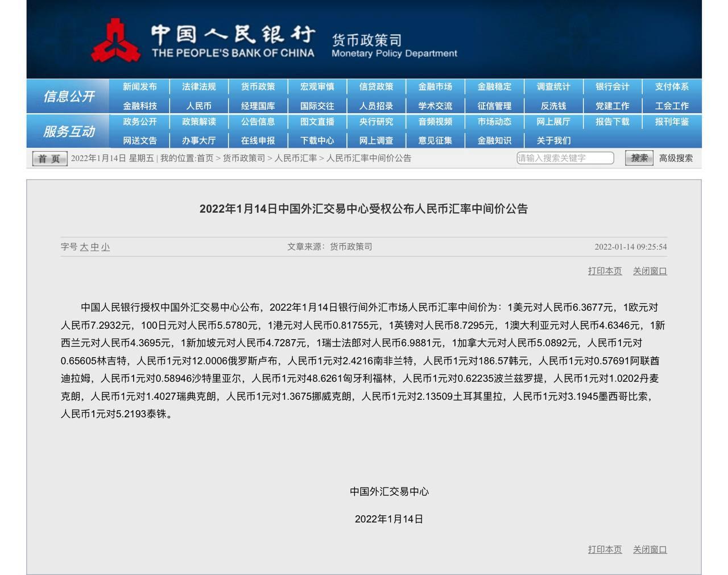Open 金融知识 navigation link
The image size is (728, 575).
point(495,140)
